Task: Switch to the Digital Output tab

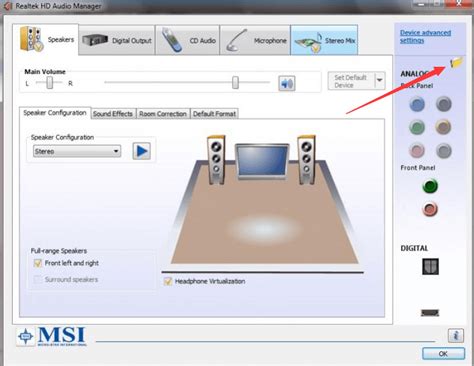Action: [x=117, y=40]
